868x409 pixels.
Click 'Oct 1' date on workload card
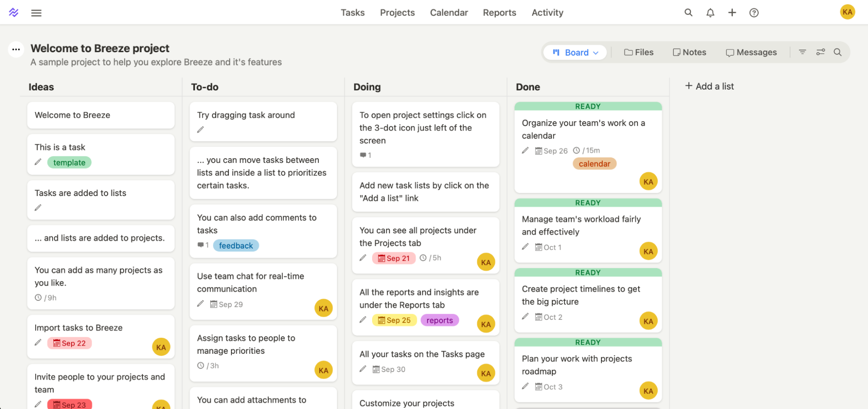point(548,247)
